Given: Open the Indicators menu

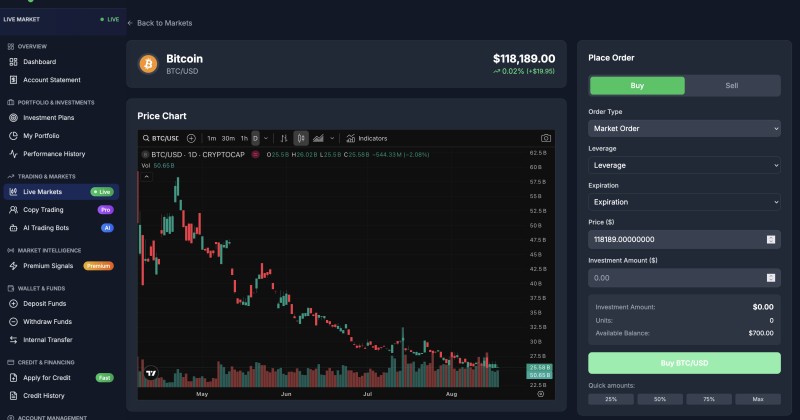Looking at the screenshot, I should 367,138.
